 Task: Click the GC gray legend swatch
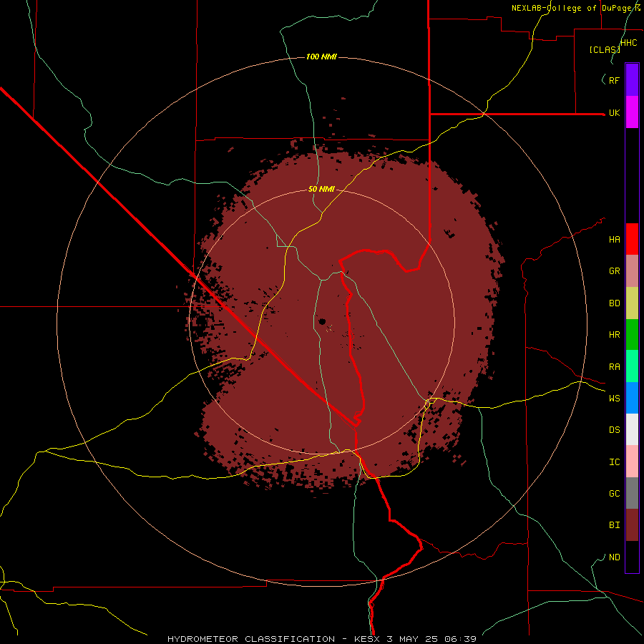[x=632, y=493]
